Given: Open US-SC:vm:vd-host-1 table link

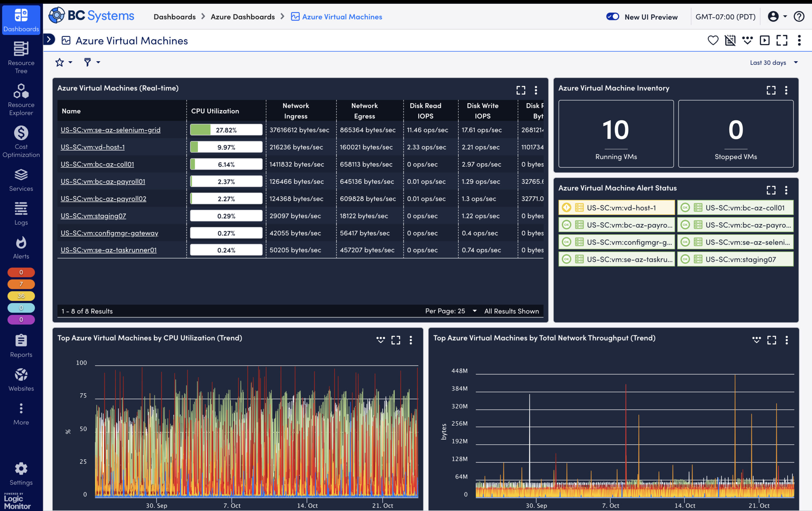Looking at the screenshot, I should tap(92, 147).
